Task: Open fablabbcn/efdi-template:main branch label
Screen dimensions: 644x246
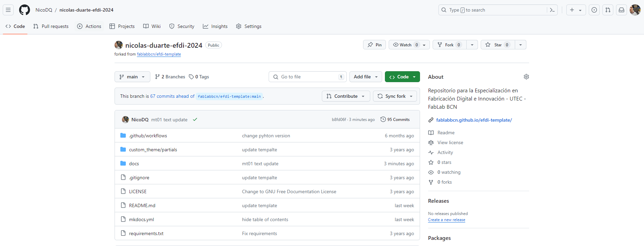Action: [229, 96]
